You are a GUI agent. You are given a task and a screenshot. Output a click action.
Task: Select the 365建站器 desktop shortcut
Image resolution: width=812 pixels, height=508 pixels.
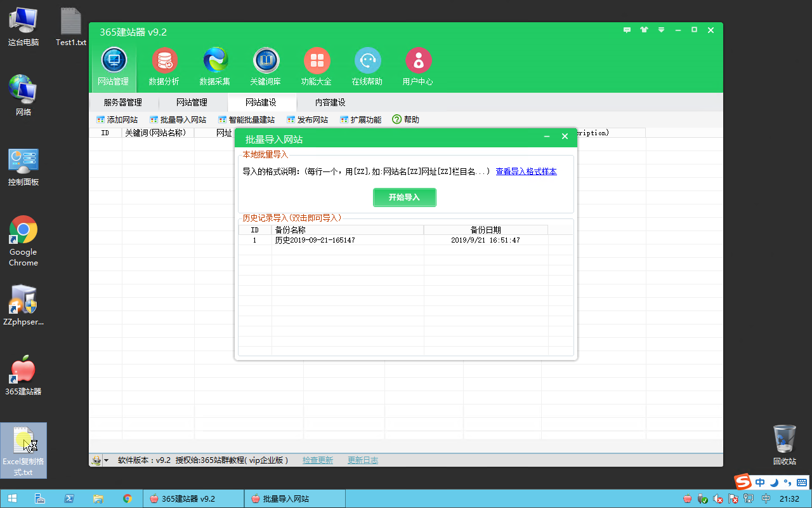23,375
